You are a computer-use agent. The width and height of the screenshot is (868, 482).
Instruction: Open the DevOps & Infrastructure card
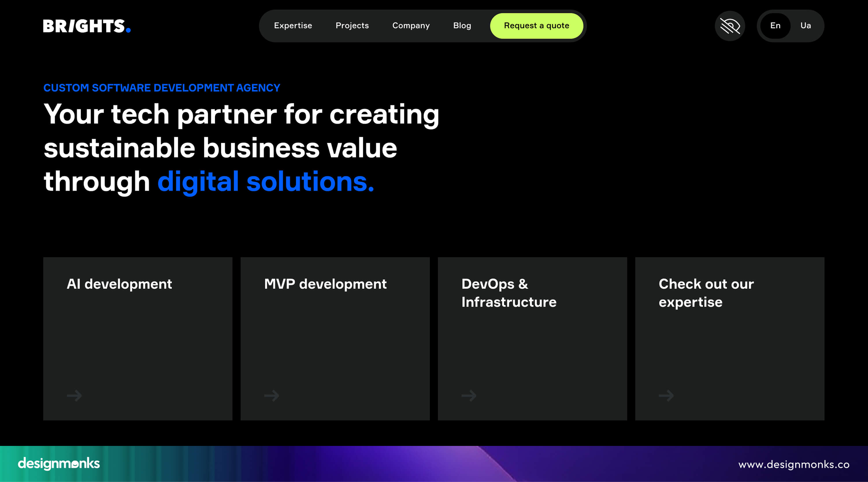pyautogui.click(x=533, y=338)
